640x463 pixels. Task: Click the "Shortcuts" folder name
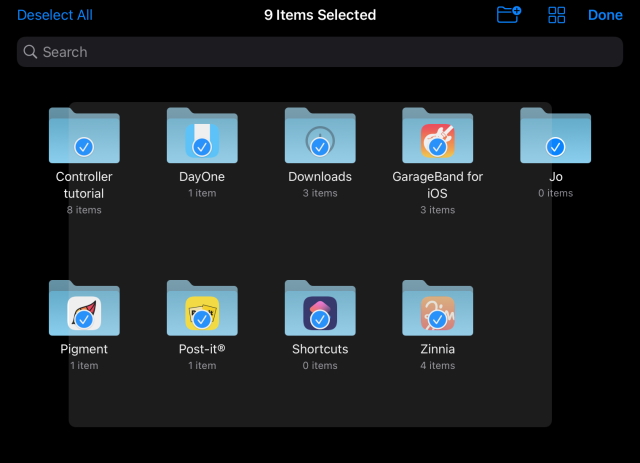320,349
